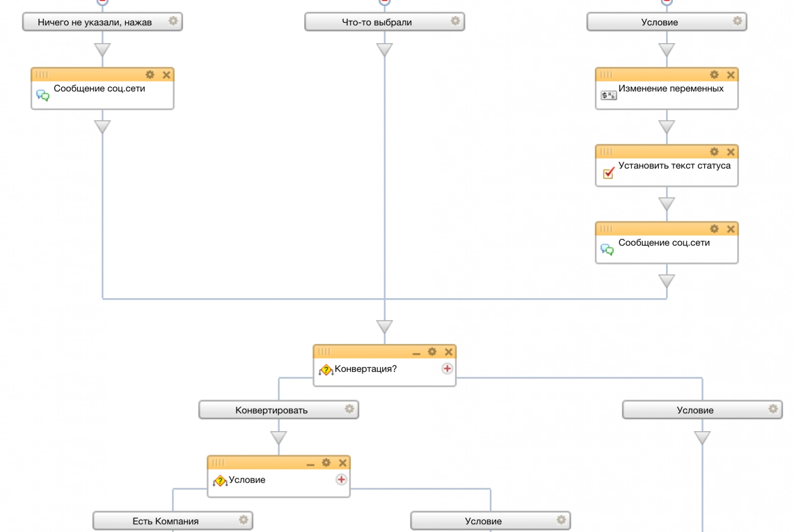
Task: Open gear on 'Конвертировать' branch header
Action: [x=349, y=409]
